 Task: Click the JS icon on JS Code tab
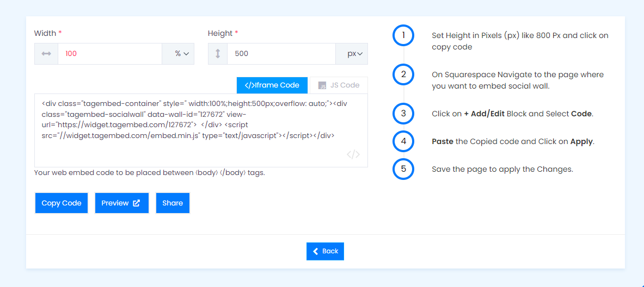323,86
